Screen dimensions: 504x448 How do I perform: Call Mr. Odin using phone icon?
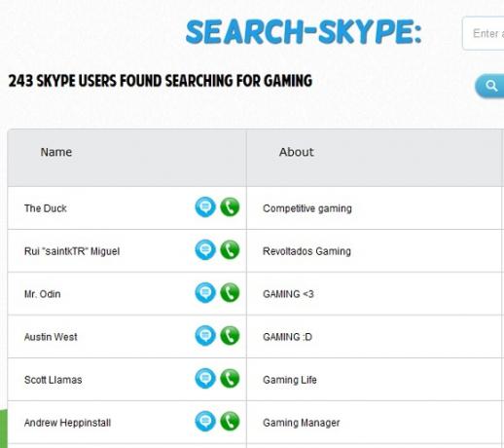point(230,293)
